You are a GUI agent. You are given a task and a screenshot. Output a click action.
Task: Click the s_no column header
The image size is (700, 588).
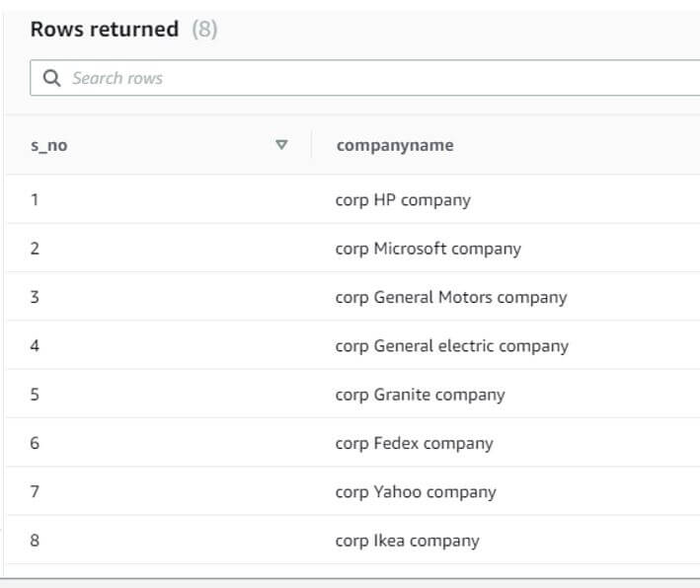click(49, 146)
